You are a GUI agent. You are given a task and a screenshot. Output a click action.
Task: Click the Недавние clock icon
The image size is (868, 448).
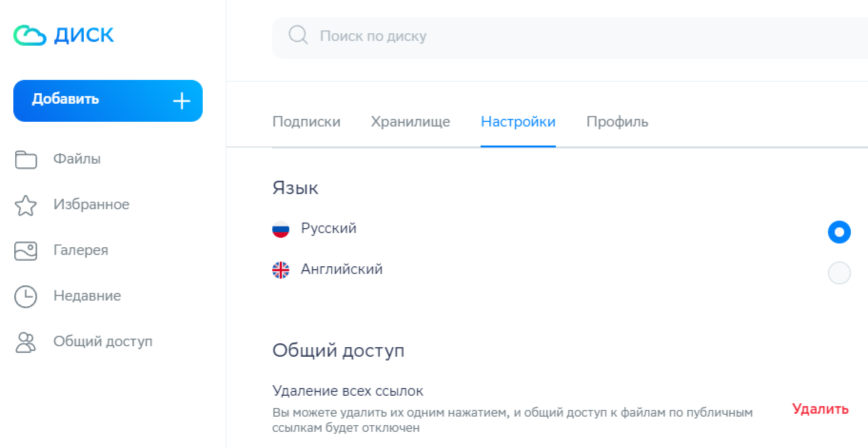click(x=26, y=296)
